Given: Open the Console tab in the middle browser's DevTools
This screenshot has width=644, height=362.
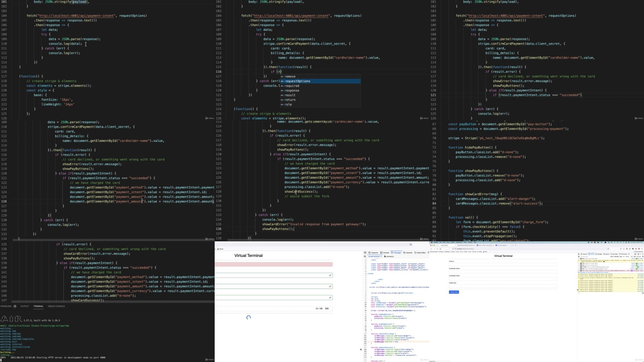Looking at the screenshot, I should [x=385, y=252].
